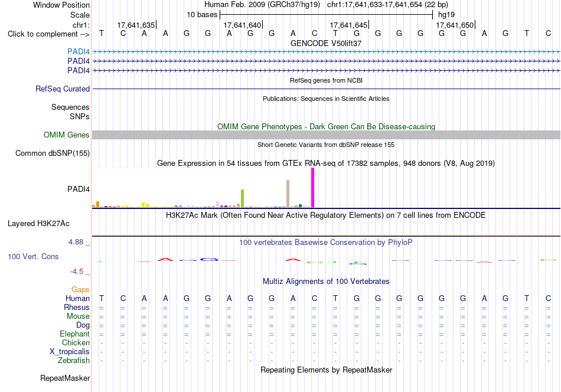Click the PADI4 label of the GTEx track
This screenshot has width=561, height=392.
click(x=79, y=189)
